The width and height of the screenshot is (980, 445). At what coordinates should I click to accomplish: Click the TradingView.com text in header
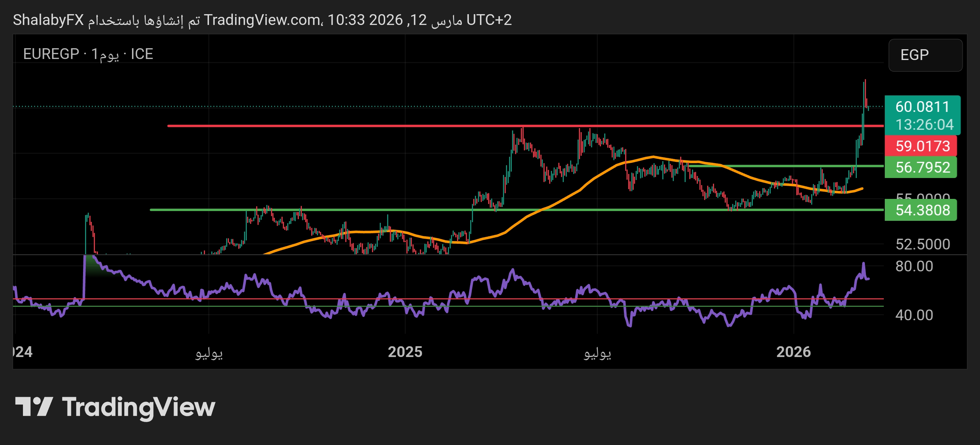(x=262, y=20)
